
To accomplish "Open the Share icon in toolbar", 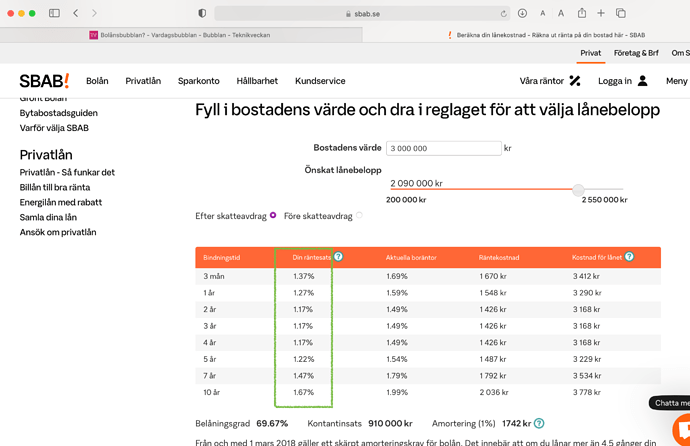I will 582,13.
